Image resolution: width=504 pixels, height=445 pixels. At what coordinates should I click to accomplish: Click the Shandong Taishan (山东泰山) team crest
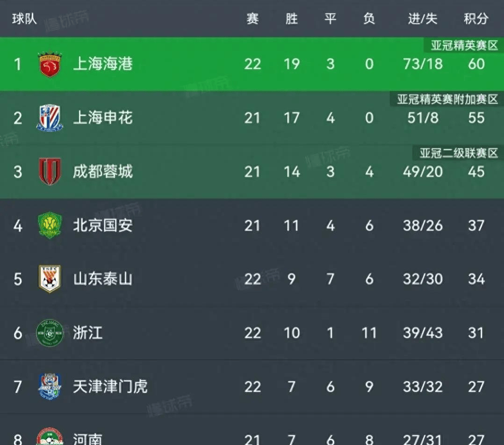tap(50, 279)
